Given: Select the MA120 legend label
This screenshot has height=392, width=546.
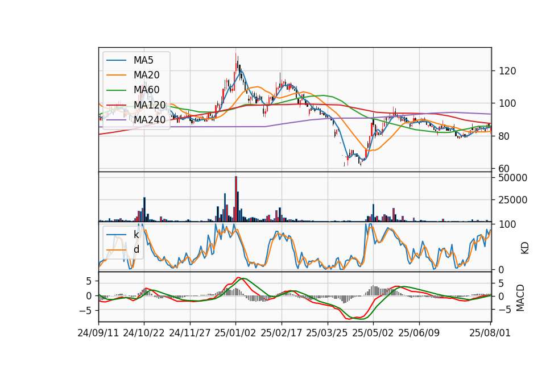Looking at the screenshot, I should [150, 105].
